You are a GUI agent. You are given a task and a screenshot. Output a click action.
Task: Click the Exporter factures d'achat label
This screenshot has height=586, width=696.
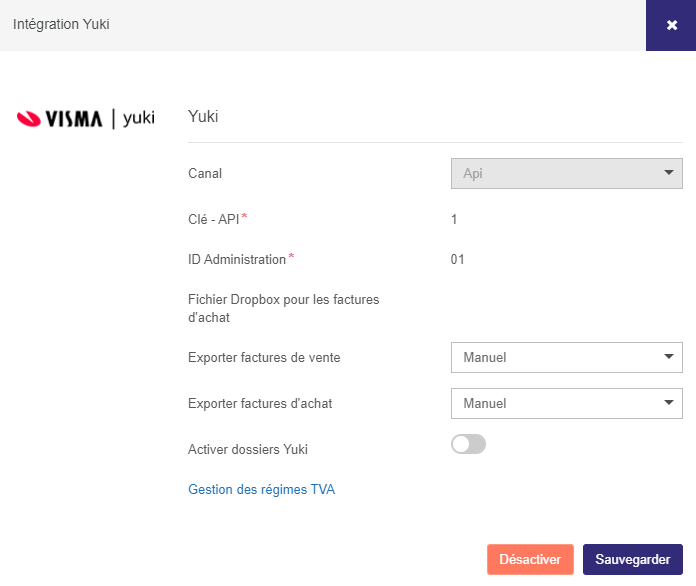tap(260, 404)
